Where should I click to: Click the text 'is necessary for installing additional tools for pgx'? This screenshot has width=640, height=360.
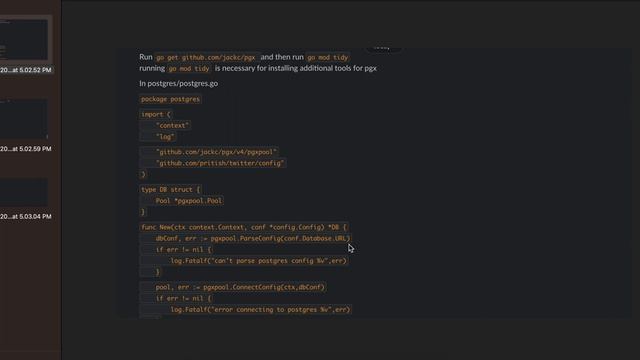(x=296, y=68)
